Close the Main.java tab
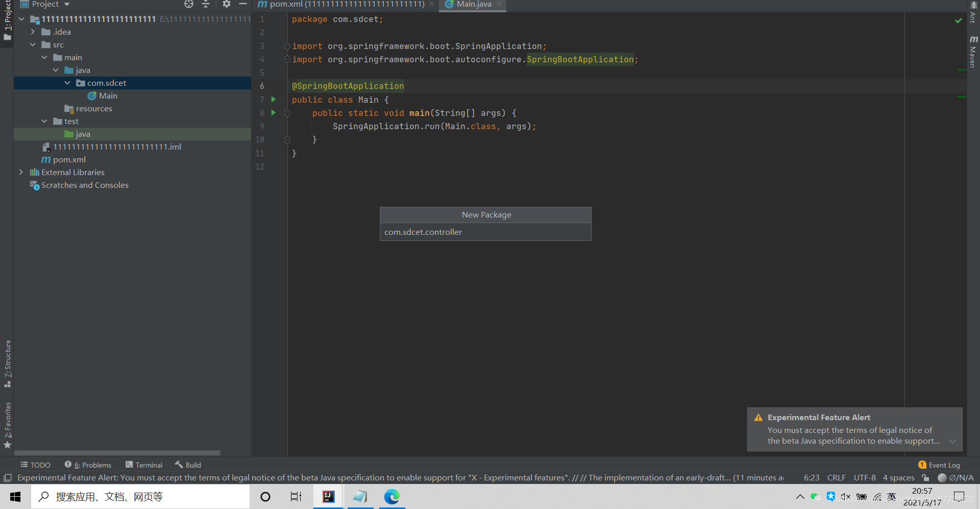The width and height of the screenshot is (980, 509). point(499,4)
